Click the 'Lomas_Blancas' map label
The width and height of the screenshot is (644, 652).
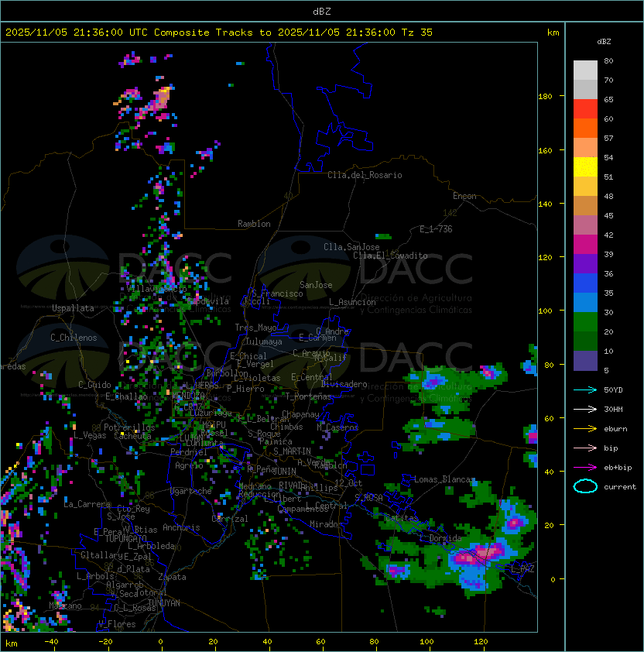coord(444,479)
